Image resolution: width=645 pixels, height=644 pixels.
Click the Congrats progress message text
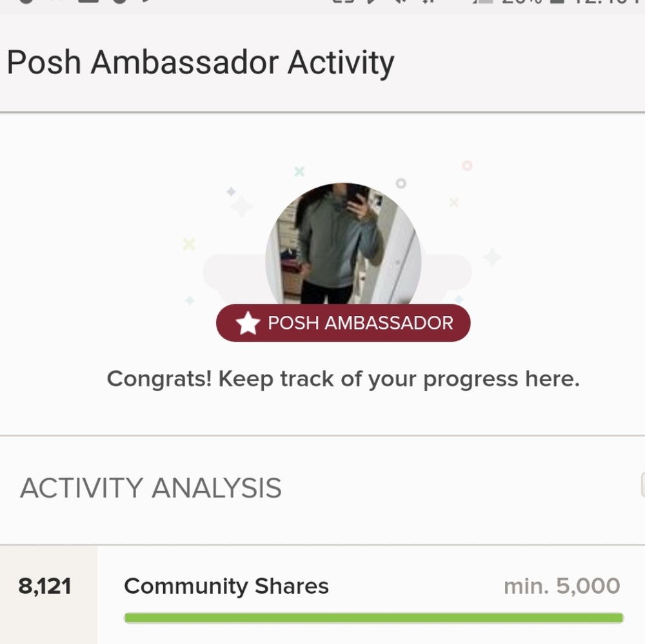[343, 379]
